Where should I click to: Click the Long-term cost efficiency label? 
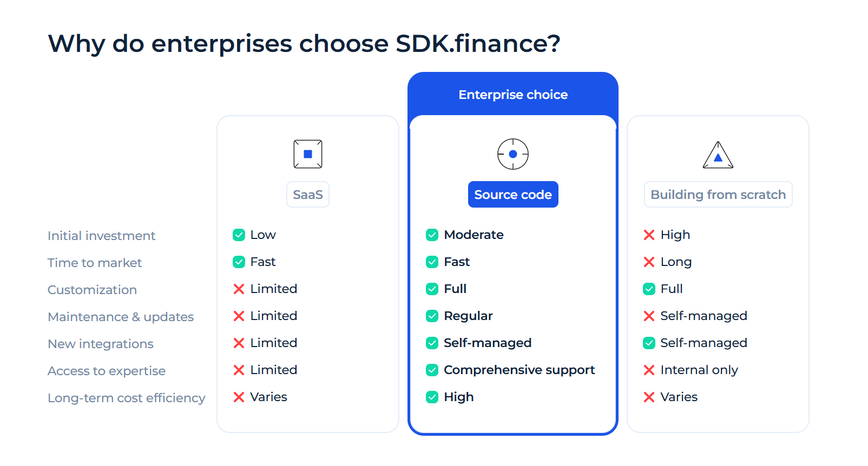(x=126, y=398)
